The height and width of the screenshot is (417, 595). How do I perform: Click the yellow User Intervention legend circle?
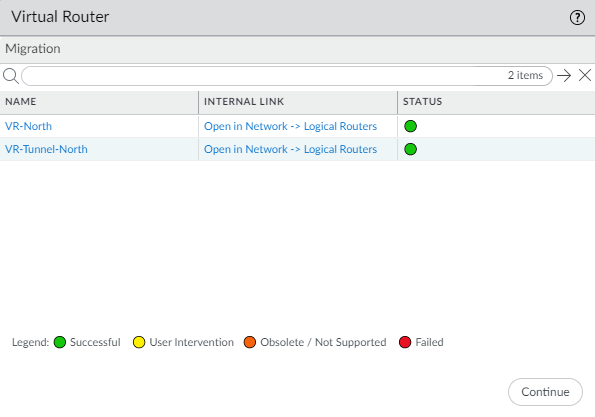[x=139, y=342]
